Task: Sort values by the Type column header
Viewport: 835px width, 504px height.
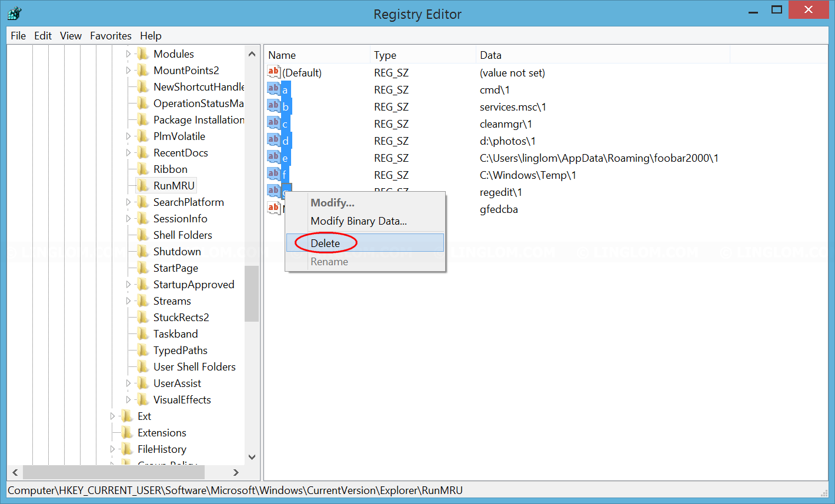Action: pyautogui.click(x=423, y=55)
